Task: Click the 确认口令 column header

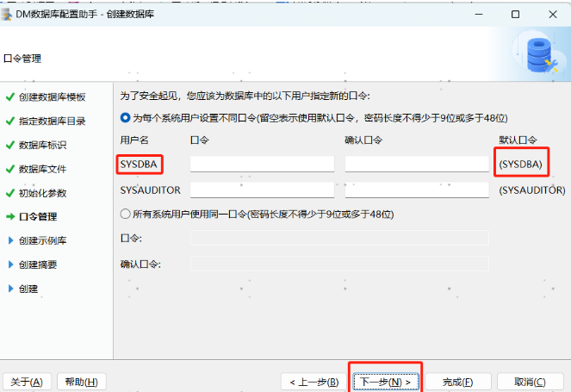Action: [x=363, y=140]
